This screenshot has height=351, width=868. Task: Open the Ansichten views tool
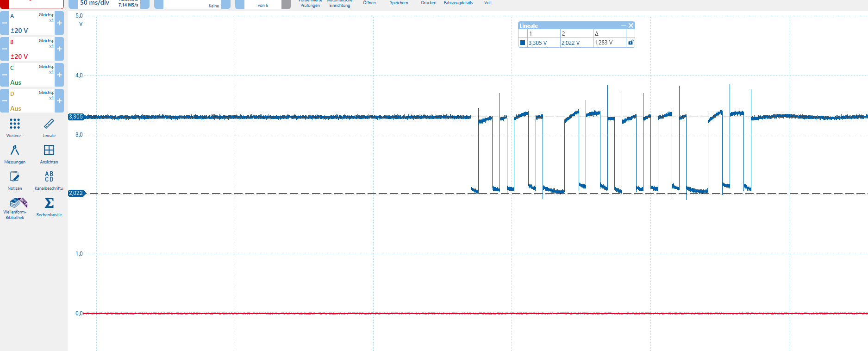pyautogui.click(x=49, y=154)
